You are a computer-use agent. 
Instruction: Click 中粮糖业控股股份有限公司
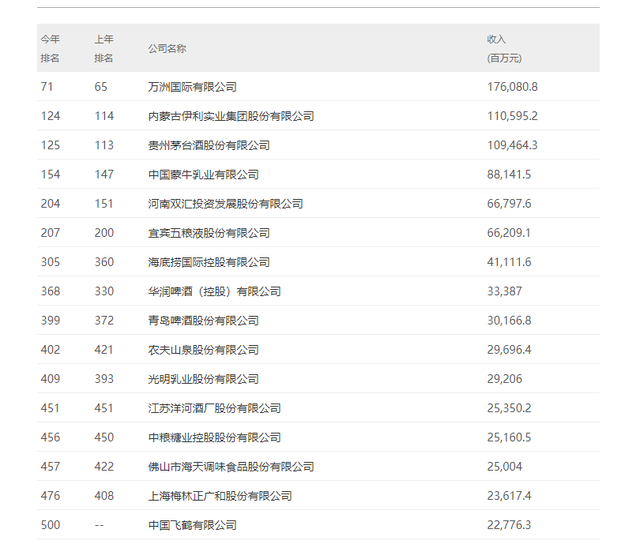pyautogui.click(x=214, y=437)
